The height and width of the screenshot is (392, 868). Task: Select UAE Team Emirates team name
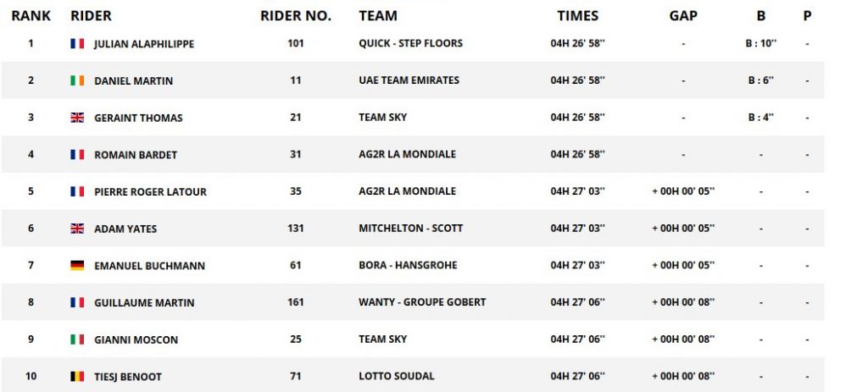click(x=409, y=80)
